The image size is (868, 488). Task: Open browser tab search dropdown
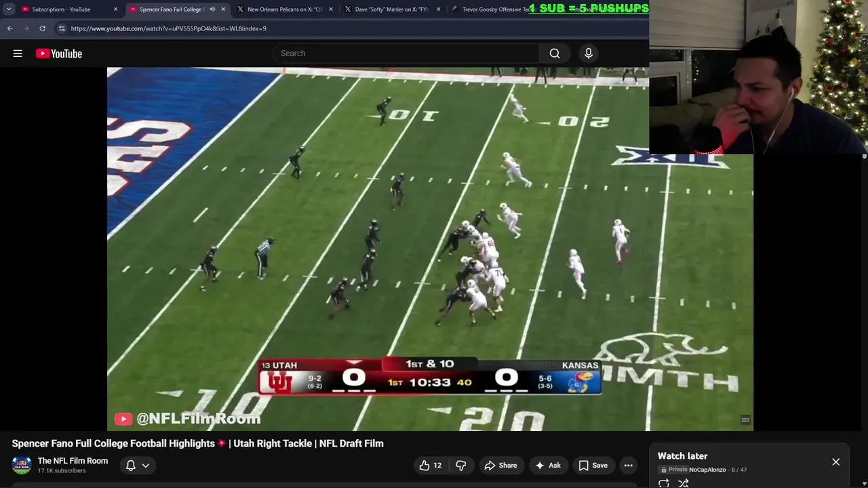9,9
